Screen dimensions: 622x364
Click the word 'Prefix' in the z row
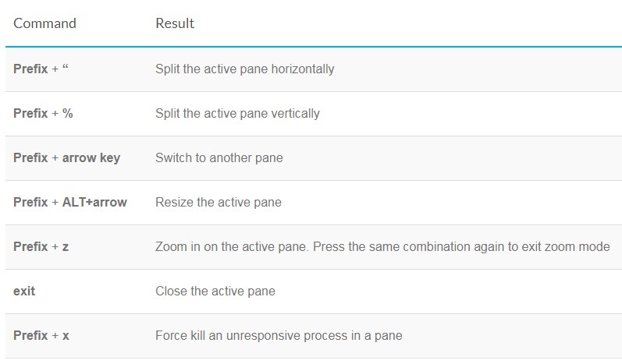click(30, 246)
